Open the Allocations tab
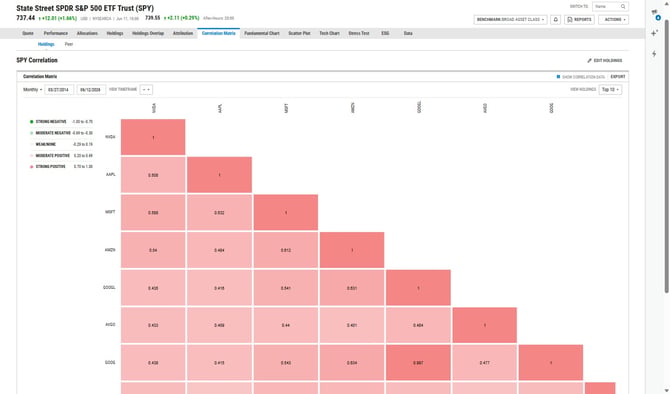Screen dimensions: 670x394 coord(87,33)
